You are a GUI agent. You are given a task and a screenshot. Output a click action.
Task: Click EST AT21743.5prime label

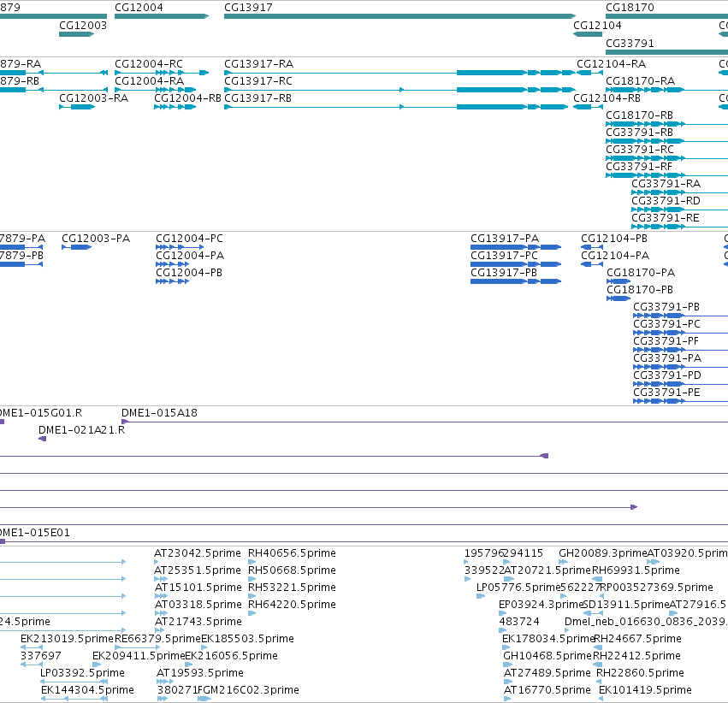point(198,622)
